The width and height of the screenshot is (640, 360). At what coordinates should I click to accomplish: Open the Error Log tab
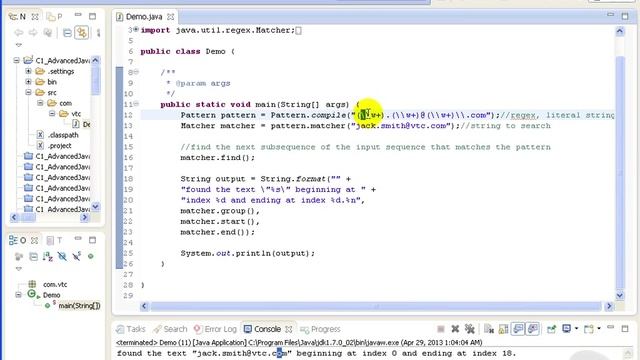(215, 329)
